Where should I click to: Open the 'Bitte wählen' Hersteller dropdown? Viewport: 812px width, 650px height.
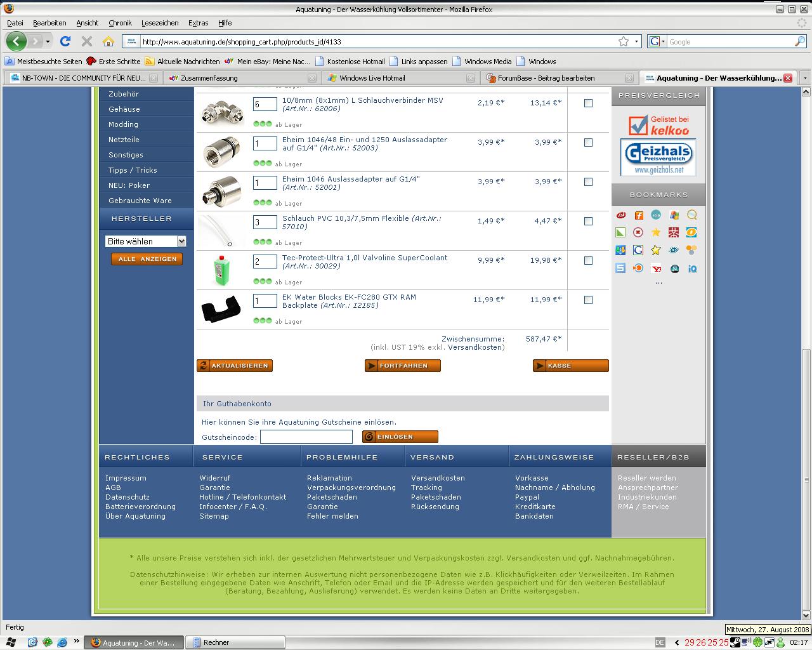pyautogui.click(x=145, y=241)
